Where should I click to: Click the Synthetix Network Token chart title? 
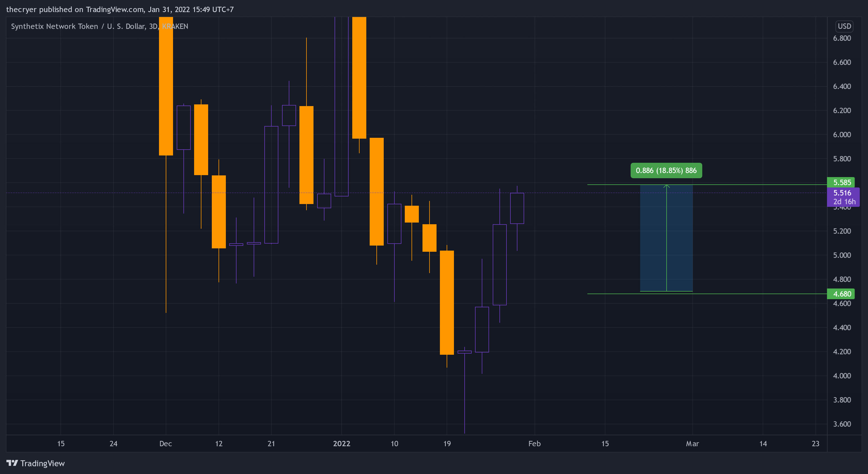[99, 26]
